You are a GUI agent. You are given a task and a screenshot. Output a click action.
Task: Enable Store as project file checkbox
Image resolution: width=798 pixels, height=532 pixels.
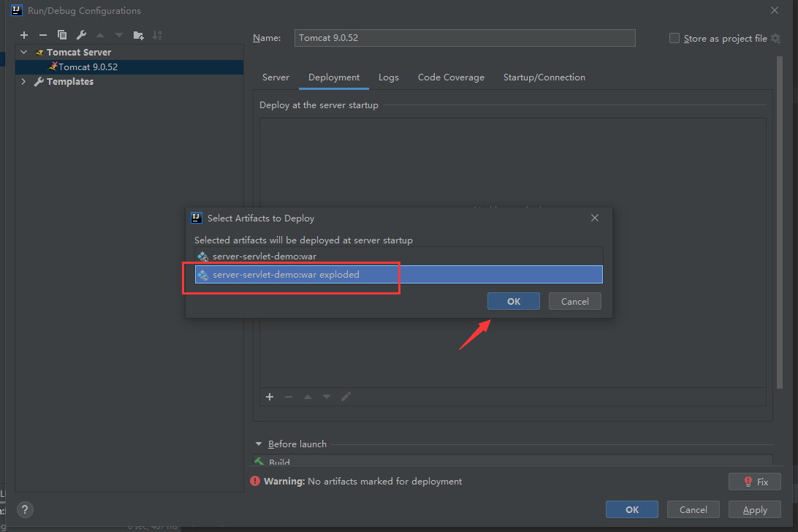point(674,38)
